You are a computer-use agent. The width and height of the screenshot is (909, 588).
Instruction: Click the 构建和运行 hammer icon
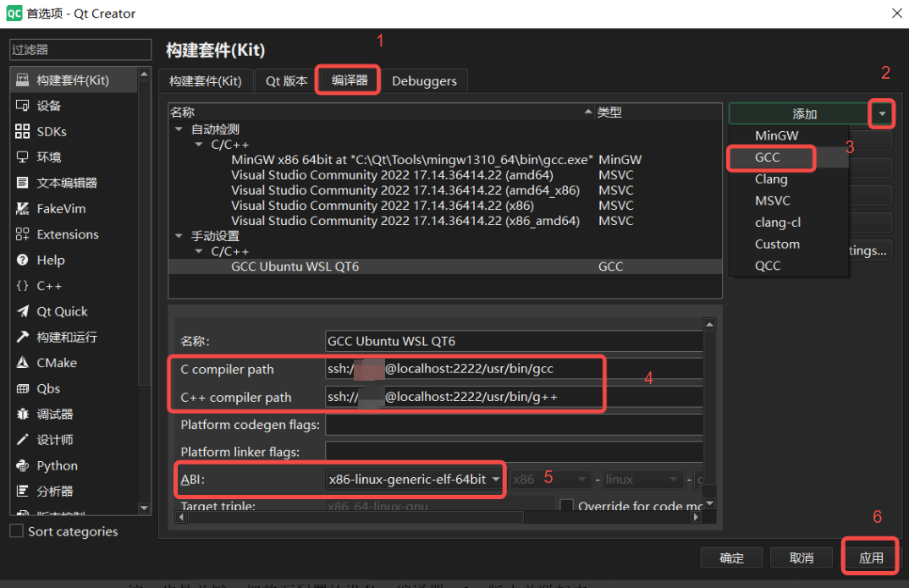[x=22, y=337]
